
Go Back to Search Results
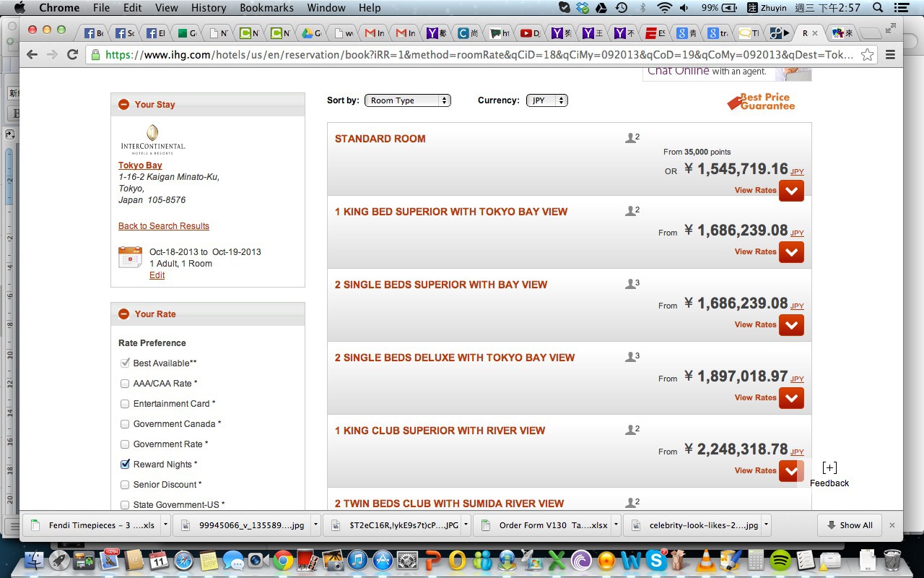click(164, 226)
